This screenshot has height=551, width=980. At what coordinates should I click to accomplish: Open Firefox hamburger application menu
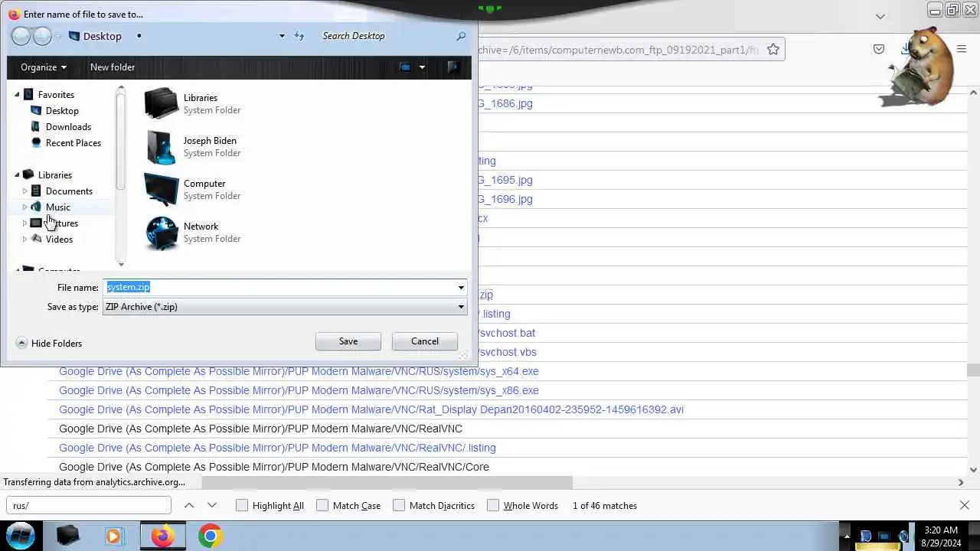tap(961, 50)
